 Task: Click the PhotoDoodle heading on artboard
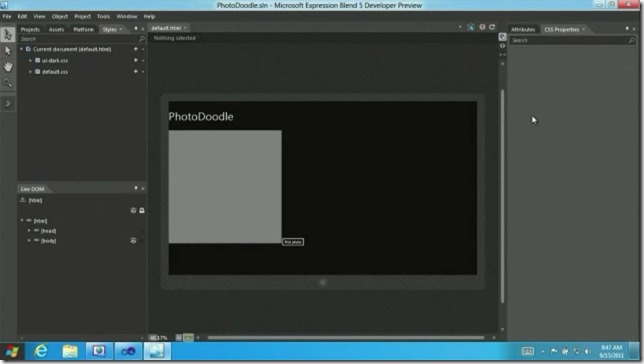[201, 116]
